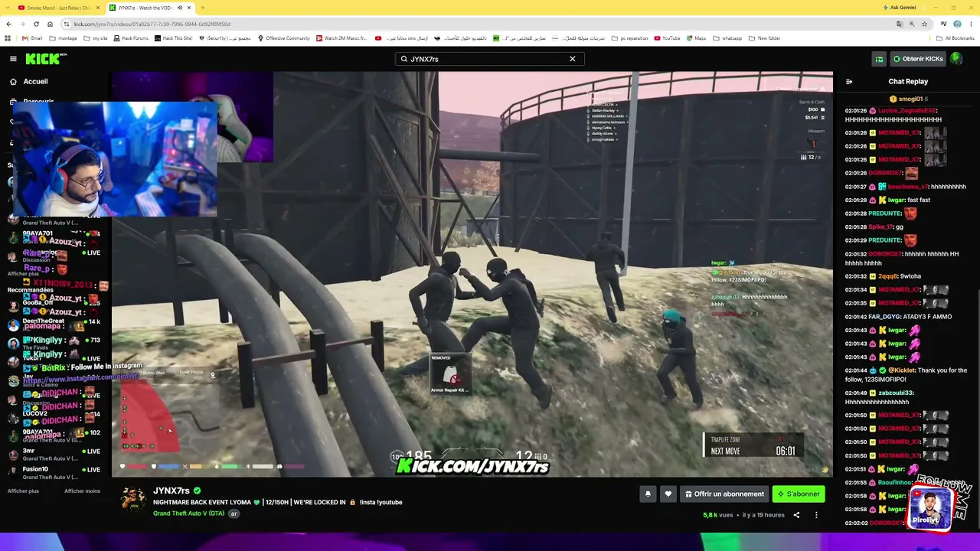Click the Chat Replay header
Viewport: 980px width, 551px height.
(908, 81)
